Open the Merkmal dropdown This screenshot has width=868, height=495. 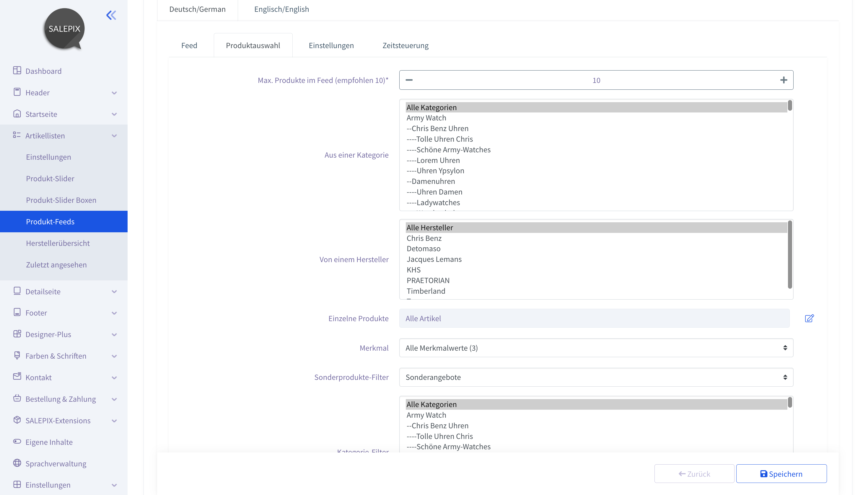[596, 348]
